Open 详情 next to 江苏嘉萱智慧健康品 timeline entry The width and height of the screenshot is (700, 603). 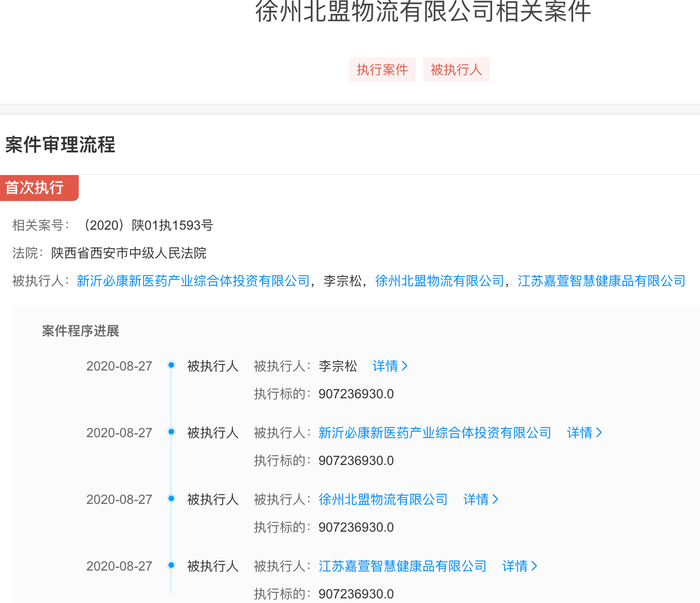(520, 566)
